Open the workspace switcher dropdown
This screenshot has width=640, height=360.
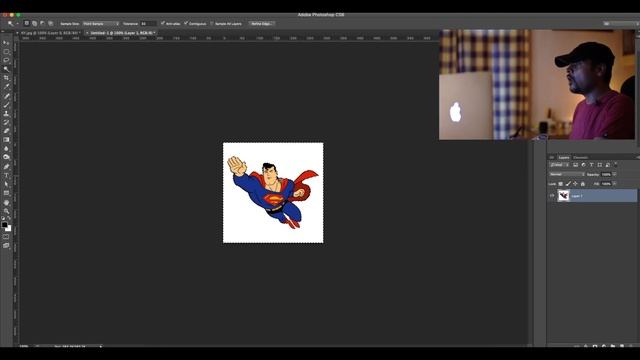click(620, 24)
